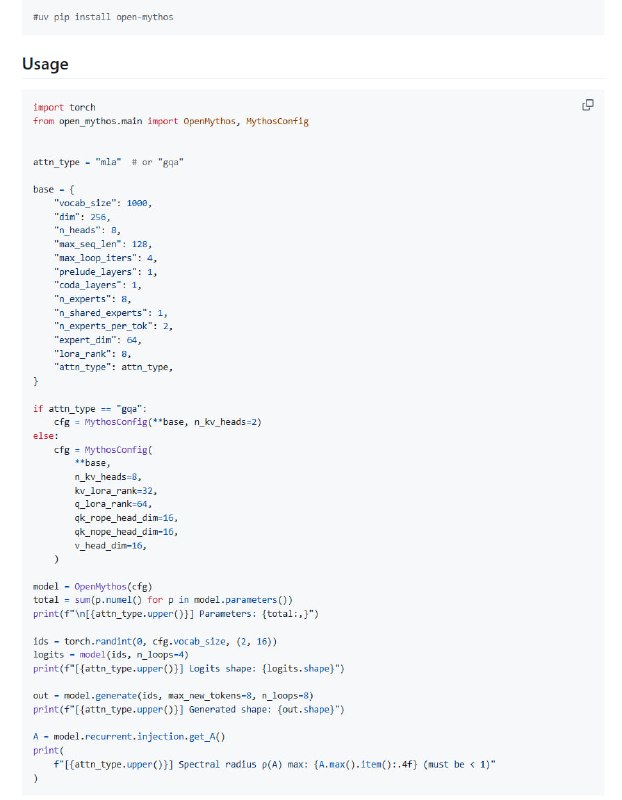Click the model = OpenMythos(cfg) line
The height and width of the screenshot is (800, 622).
[x=92, y=586]
